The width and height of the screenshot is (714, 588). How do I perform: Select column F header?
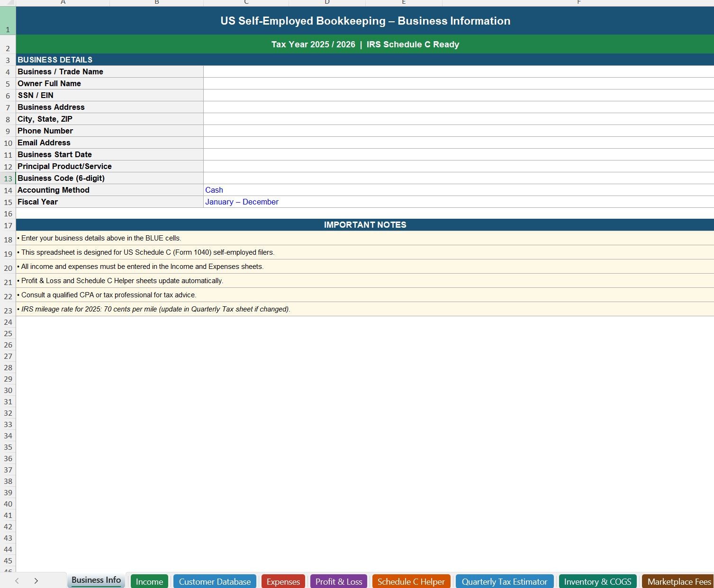[578, 3]
